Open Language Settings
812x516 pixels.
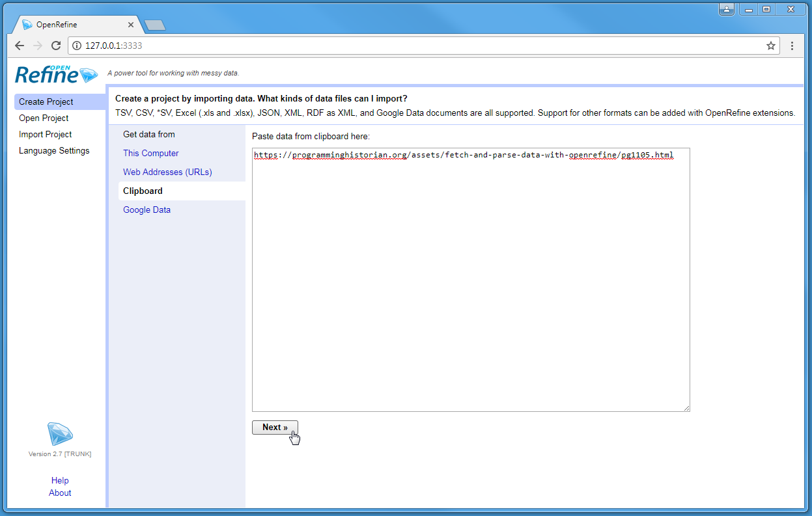point(54,150)
